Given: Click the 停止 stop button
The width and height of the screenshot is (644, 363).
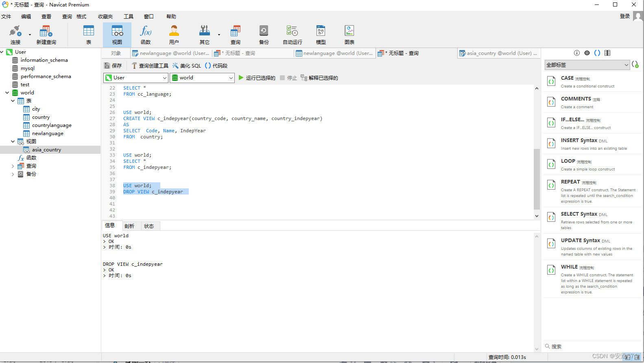Looking at the screenshot, I should pos(288,78).
